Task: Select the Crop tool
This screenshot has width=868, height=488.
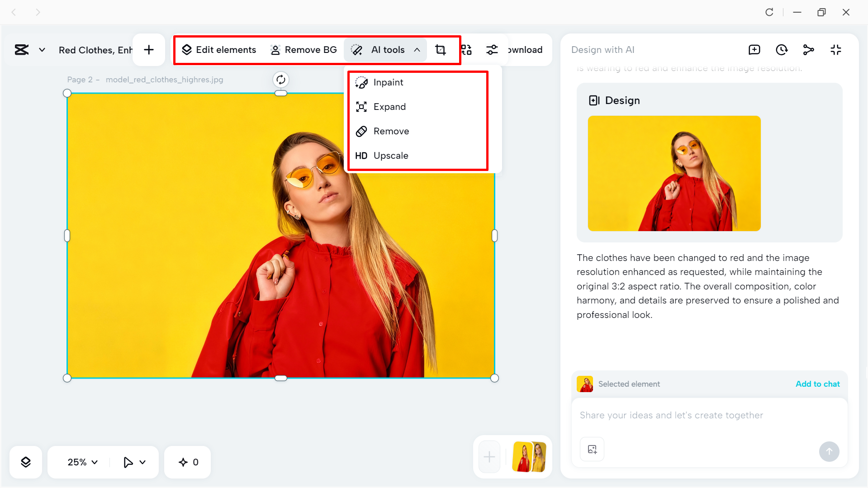Action: coord(440,50)
